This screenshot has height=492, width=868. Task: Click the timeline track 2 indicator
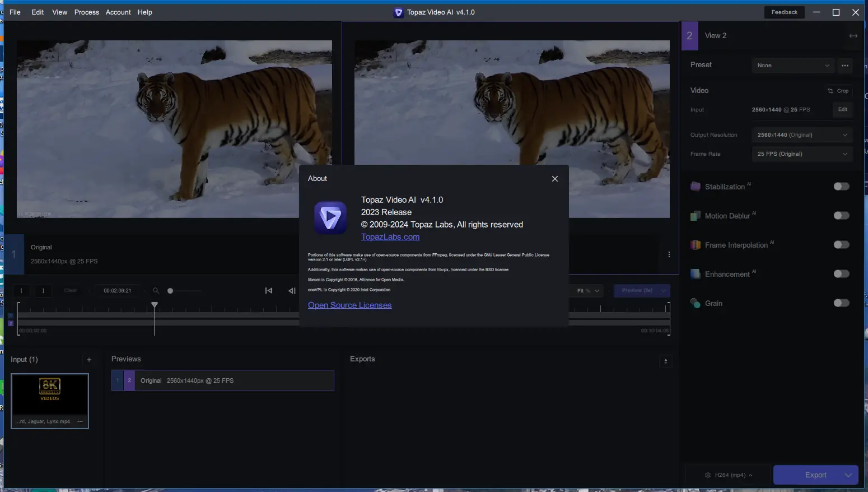(10, 323)
